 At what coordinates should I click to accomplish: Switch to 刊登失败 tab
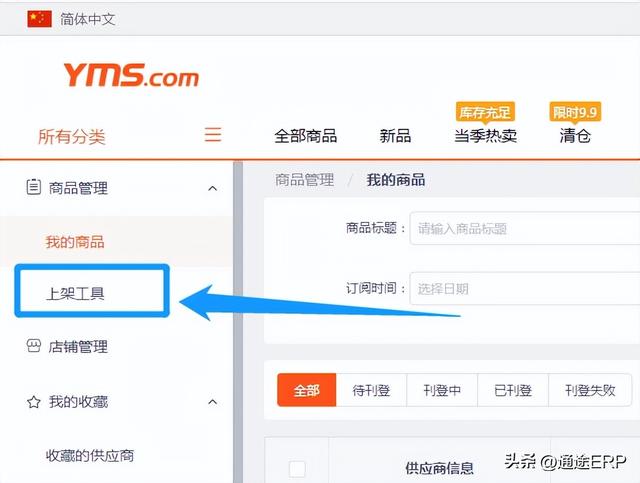point(590,390)
